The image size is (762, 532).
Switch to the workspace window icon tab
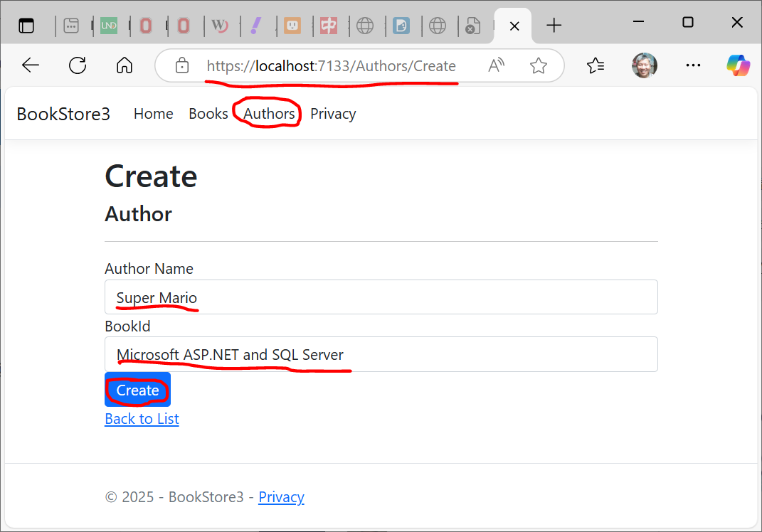point(71,26)
